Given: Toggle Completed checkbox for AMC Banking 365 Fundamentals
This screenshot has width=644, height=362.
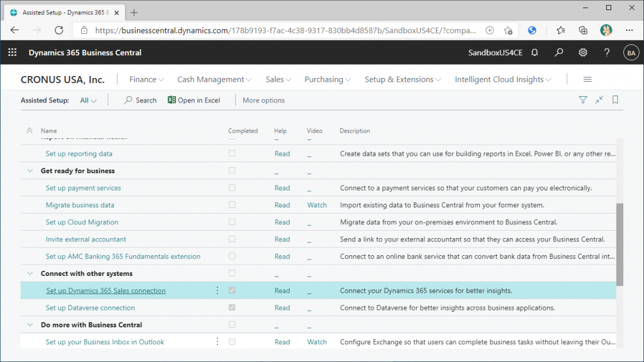Looking at the screenshot, I should click(232, 256).
